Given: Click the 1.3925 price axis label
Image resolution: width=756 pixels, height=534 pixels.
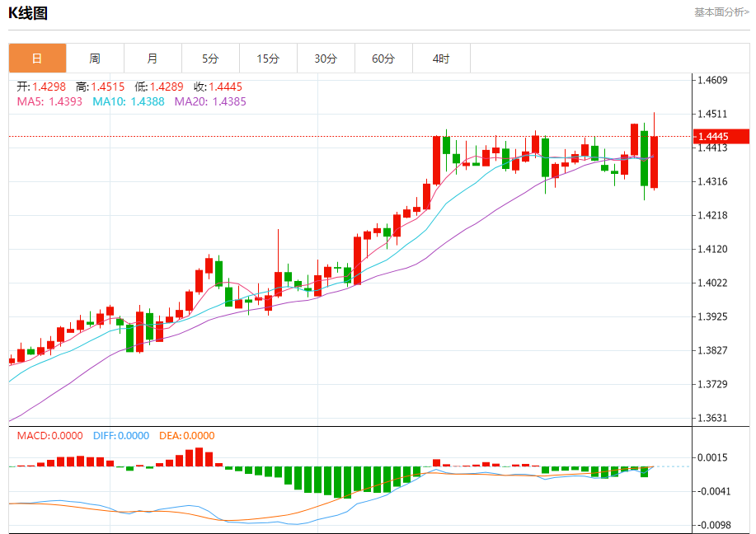Looking at the screenshot, I should (712, 316).
